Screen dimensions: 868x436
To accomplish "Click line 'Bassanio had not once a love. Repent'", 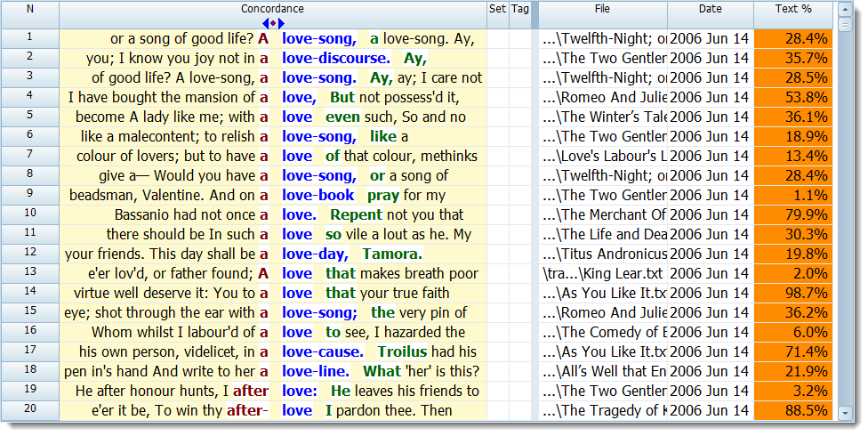I will [273, 214].
